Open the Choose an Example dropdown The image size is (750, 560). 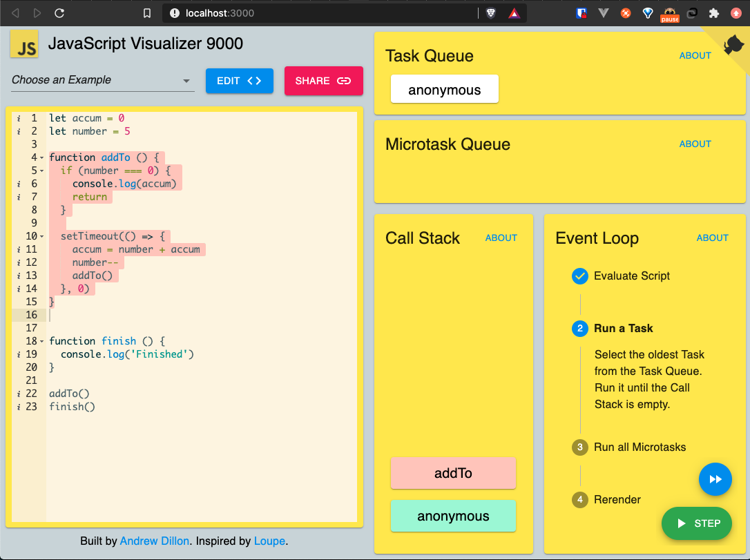pos(102,80)
